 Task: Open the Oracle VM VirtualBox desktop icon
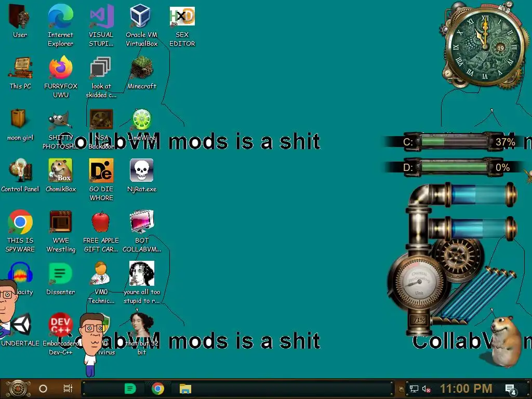pyautogui.click(x=141, y=25)
